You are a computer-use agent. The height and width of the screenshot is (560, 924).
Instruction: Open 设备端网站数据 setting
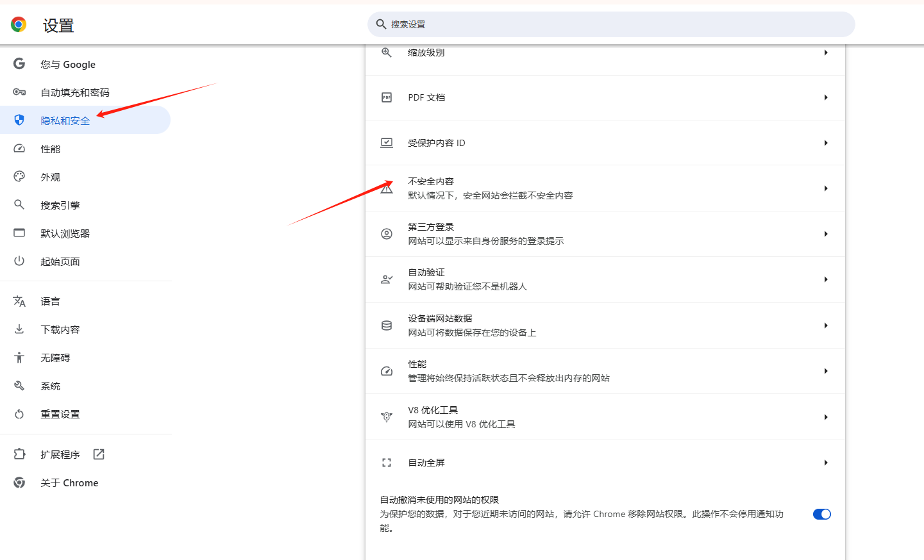tap(605, 325)
